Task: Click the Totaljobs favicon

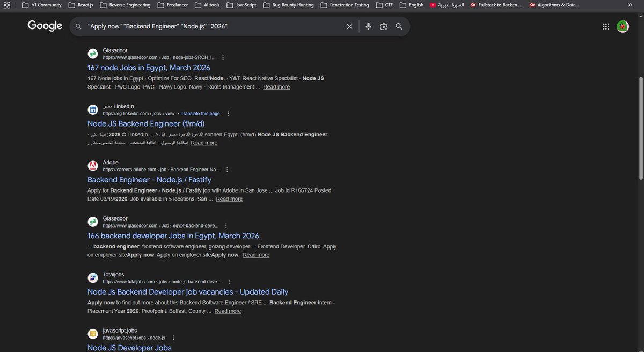Action: [x=93, y=278]
